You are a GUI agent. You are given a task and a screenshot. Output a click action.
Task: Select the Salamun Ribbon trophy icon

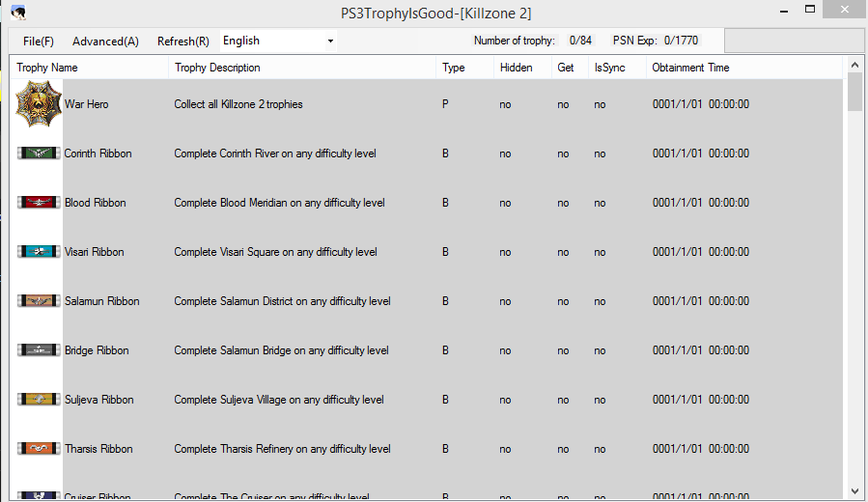point(39,301)
